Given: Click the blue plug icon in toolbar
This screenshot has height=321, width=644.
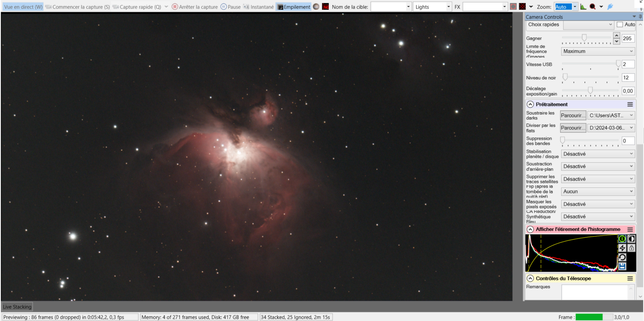Looking at the screenshot, I should pos(610,7).
